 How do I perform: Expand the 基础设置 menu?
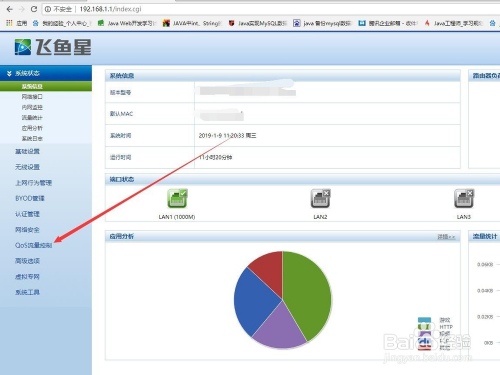tap(27, 151)
